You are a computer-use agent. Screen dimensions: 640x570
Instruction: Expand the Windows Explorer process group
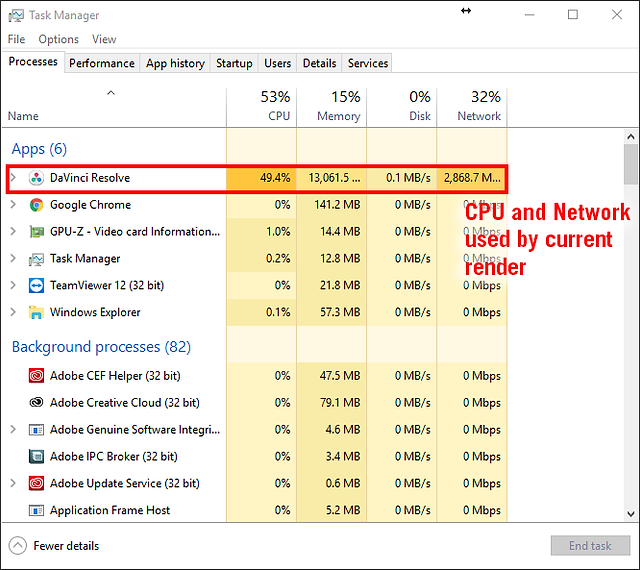coord(13,312)
